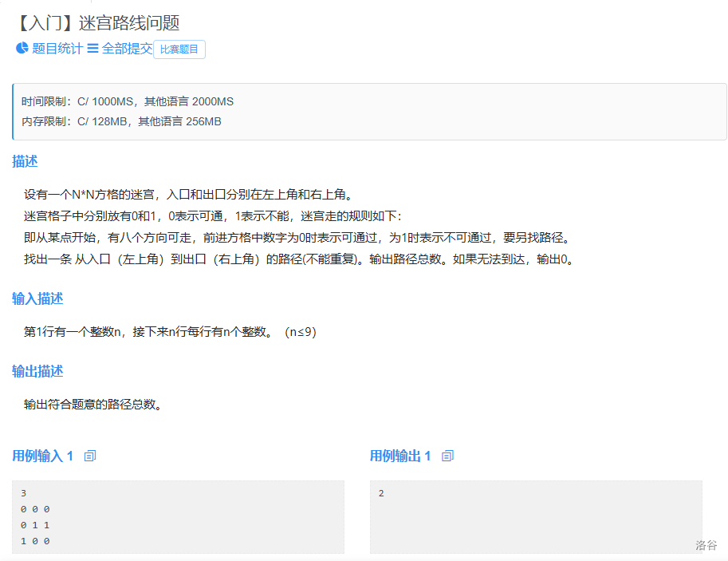Click the 内存限制 memory limit line

[121, 121]
